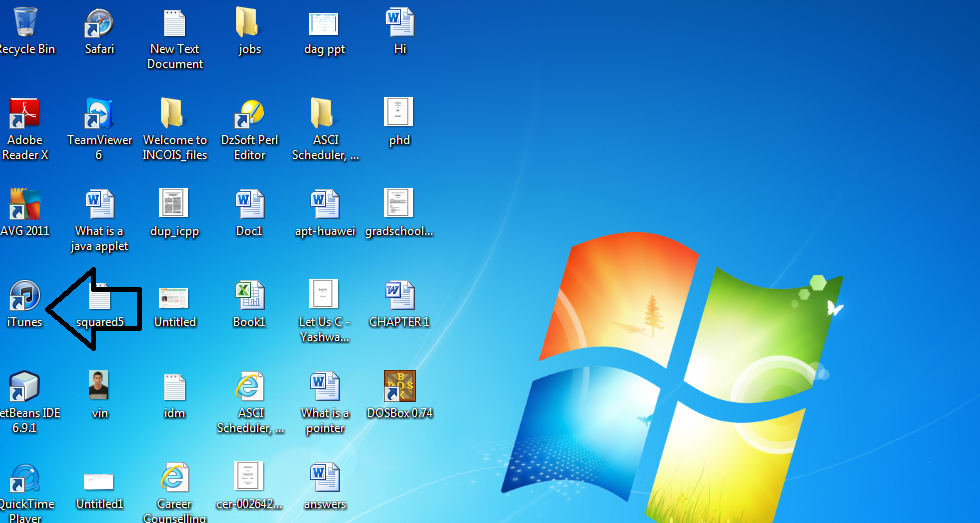Select the Untitled1 file icon
This screenshot has width=980, height=523.
(99, 481)
